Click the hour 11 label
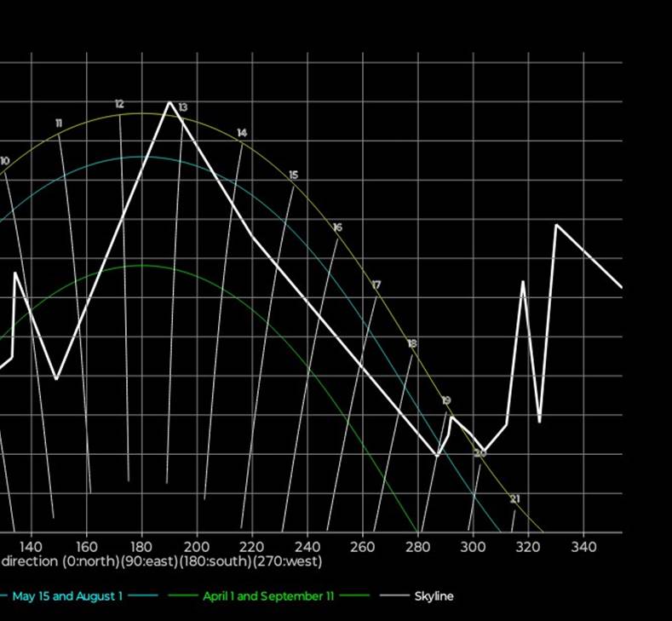 tap(59, 124)
